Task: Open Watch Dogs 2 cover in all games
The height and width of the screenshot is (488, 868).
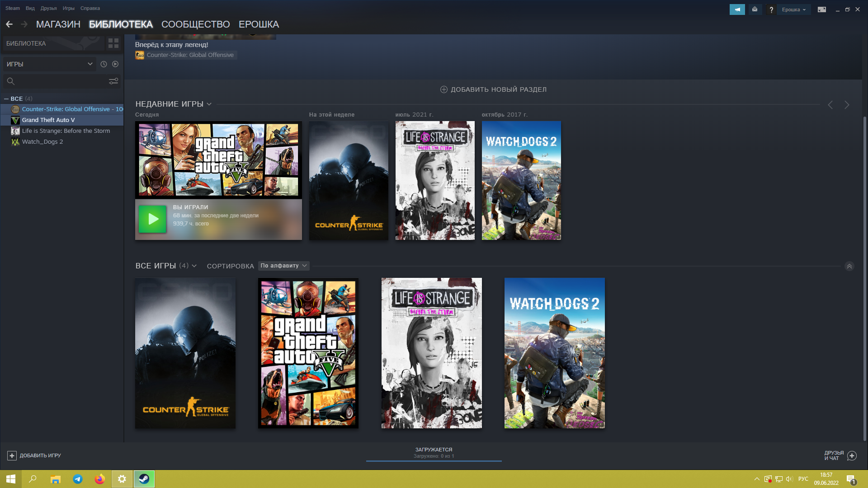Action: pos(555,353)
